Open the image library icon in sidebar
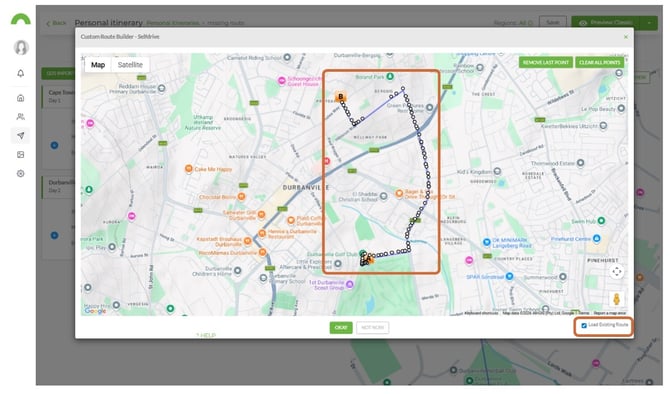Screen dimensions: 670x394 tap(21, 155)
